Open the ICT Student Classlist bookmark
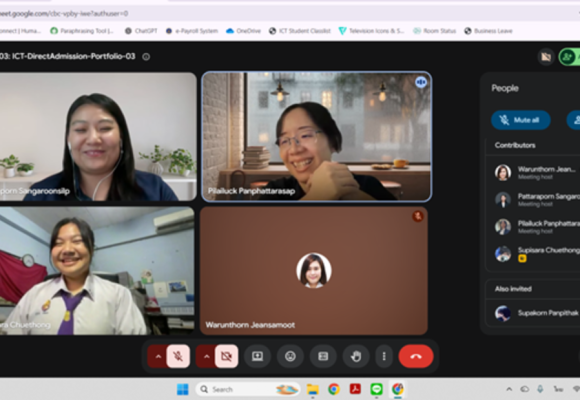The image size is (580, 400). click(300, 31)
